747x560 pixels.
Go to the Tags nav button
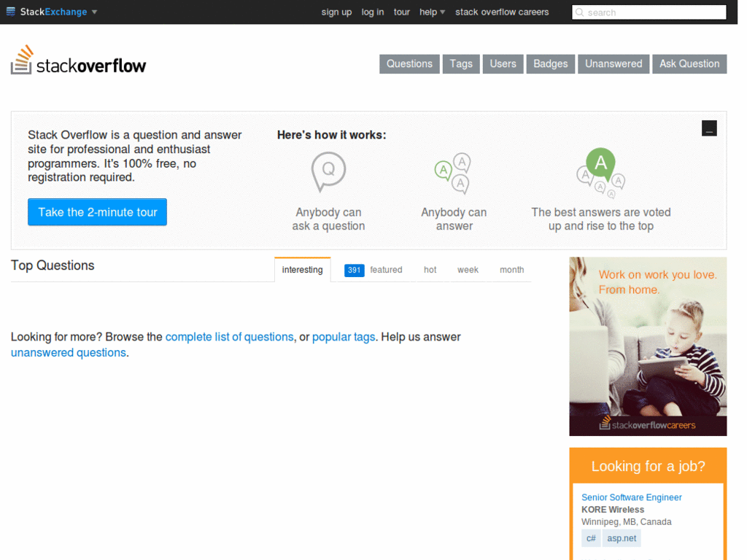coord(461,64)
